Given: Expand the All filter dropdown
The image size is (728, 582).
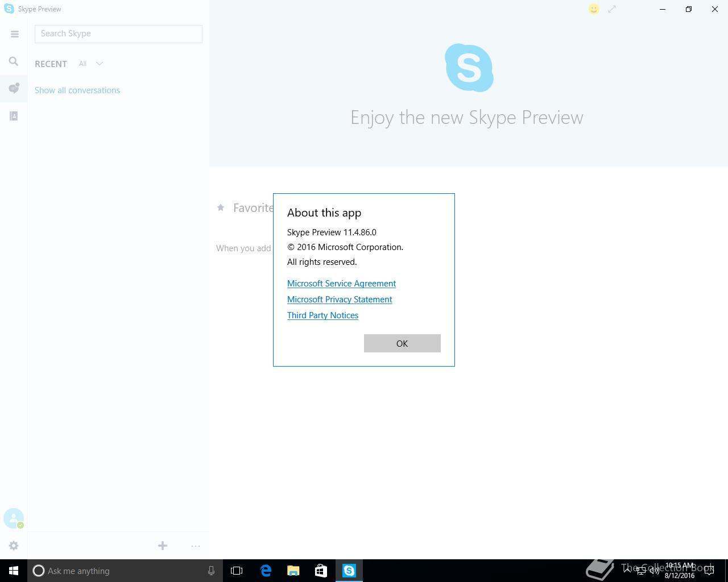Looking at the screenshot, I should tap(91, 64).
